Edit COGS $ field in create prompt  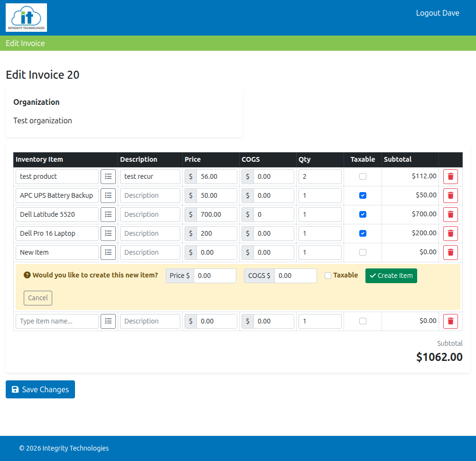click(x=296, y=276)
